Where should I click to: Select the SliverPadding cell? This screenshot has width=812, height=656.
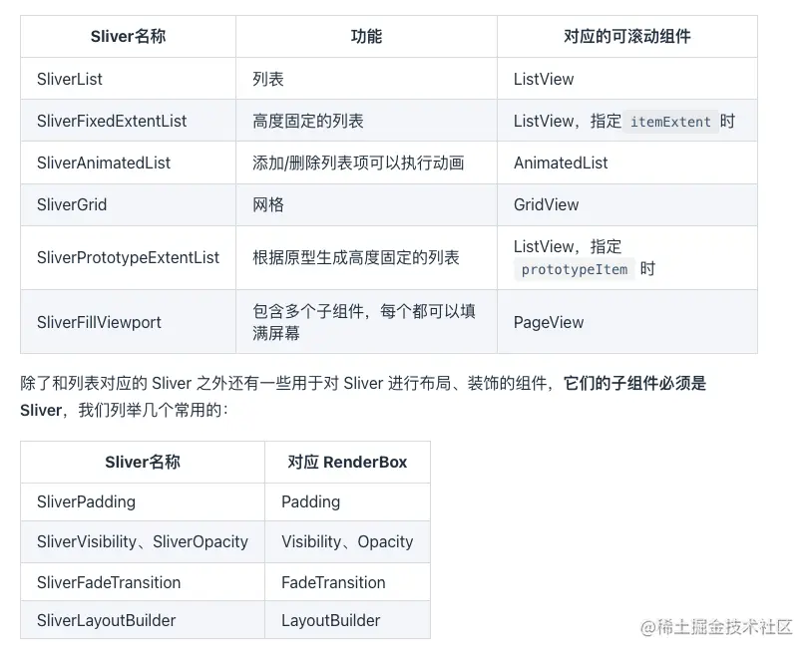click(143, 501)
